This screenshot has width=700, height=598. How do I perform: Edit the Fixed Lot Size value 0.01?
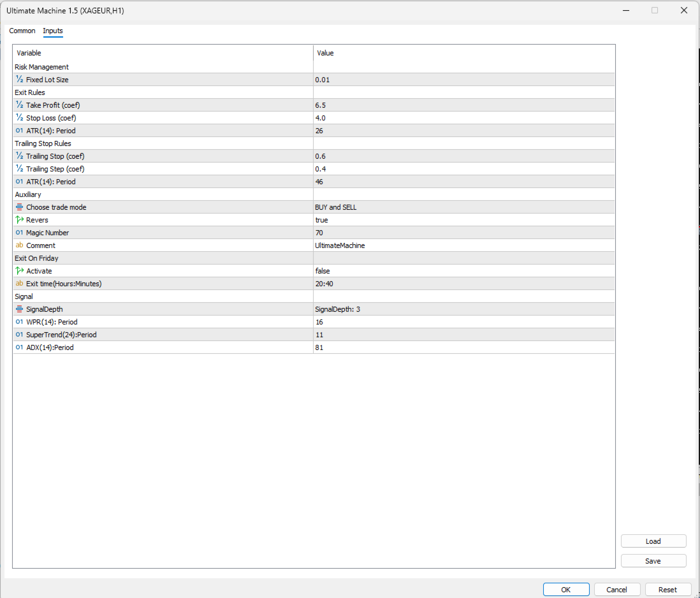[x=464, y=80]
